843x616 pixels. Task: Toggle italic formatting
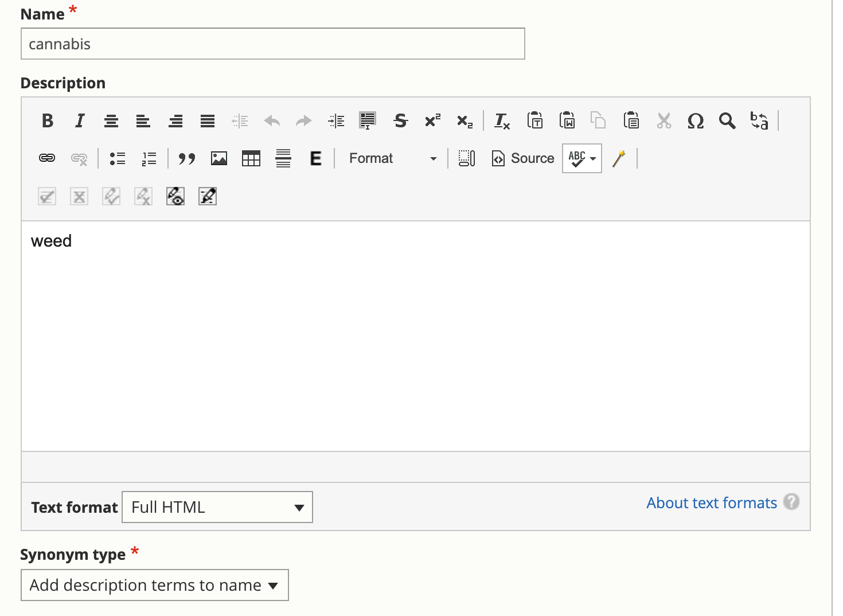(80, 121)
